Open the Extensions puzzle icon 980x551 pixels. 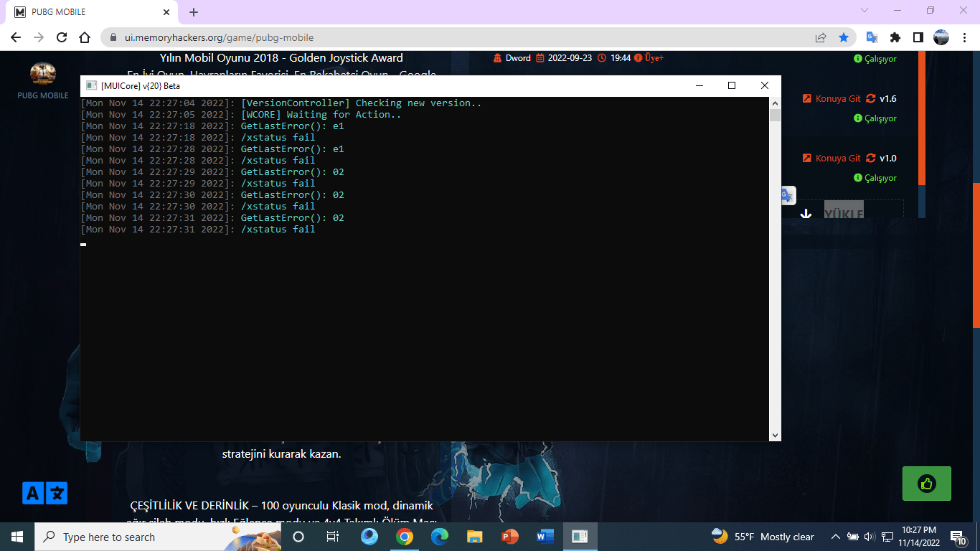click(x=895, y=37)
